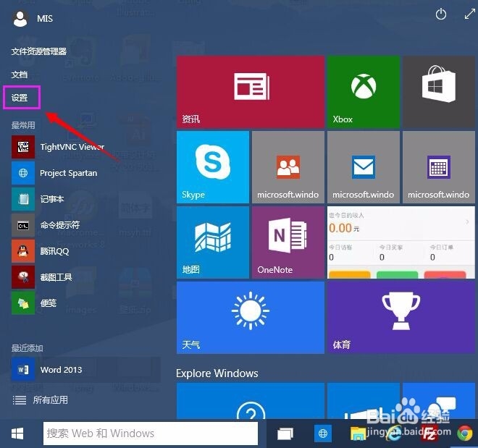Open Task View on the taskbar
Screen dimensions: 478x448
(285, 434)
